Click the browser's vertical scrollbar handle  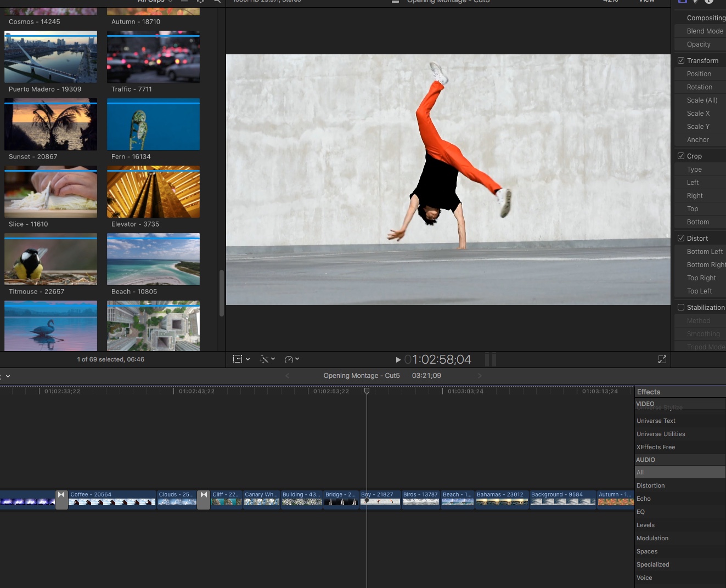[222, 293]
